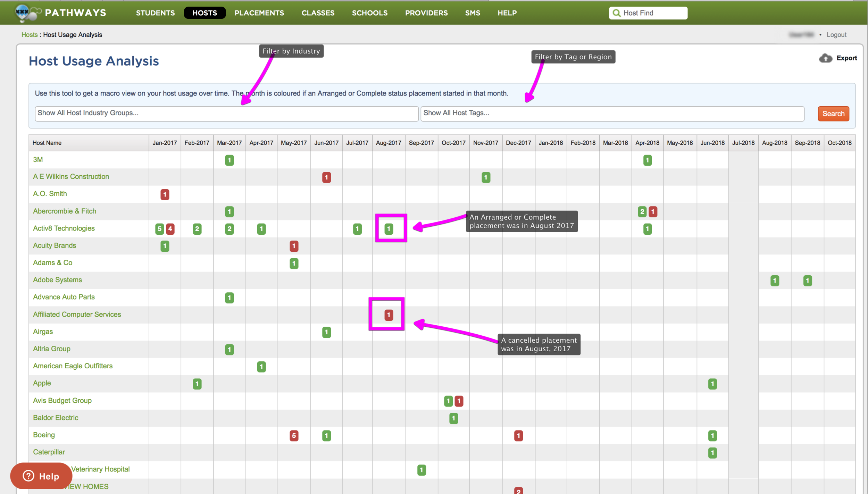Click the Aug-2017 column header
868x494 pixels.
(x=389, y=143)
